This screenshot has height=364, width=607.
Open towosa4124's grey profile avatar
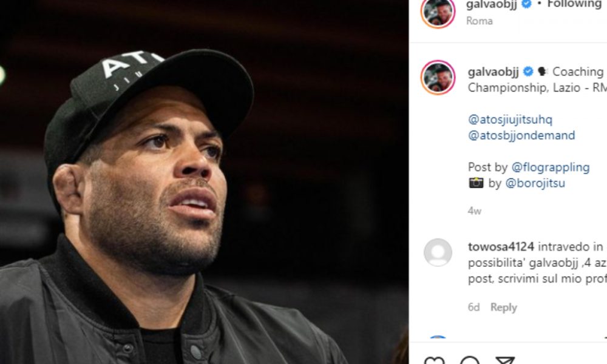438,252
